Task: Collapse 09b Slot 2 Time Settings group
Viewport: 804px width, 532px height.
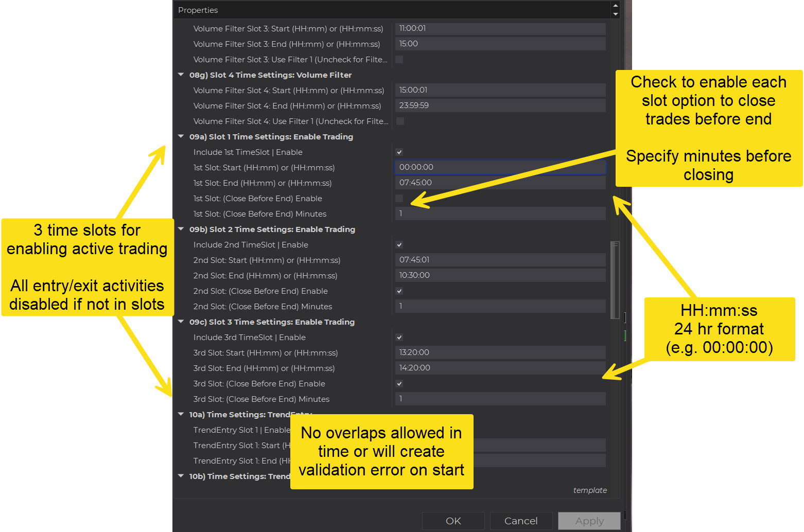Action: [181, 229]
